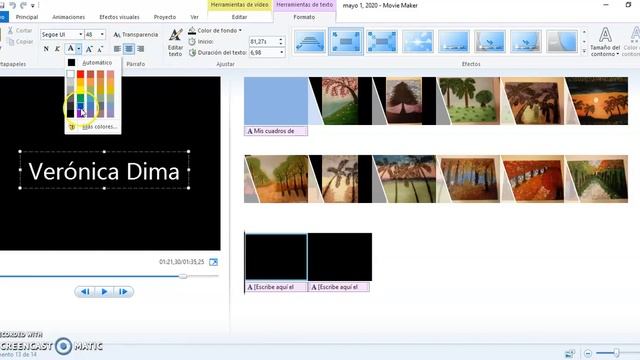Click the font color letter A button
The height and width of the screenshot is (360, 640).
(x=70, y=49)
